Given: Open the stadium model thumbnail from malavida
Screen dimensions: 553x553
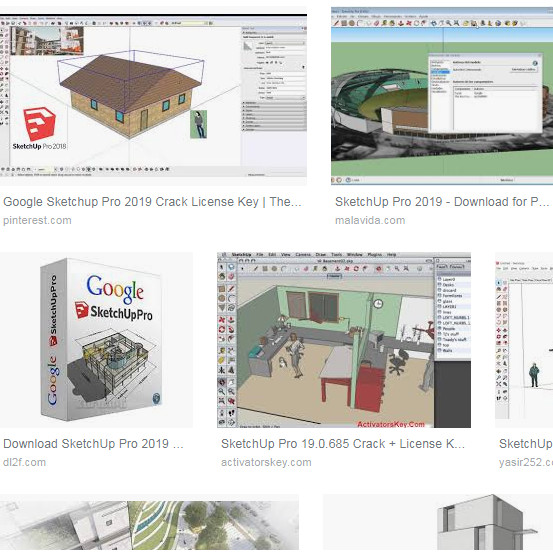Looking at the screenshot, I should click(x=442, y=96).
